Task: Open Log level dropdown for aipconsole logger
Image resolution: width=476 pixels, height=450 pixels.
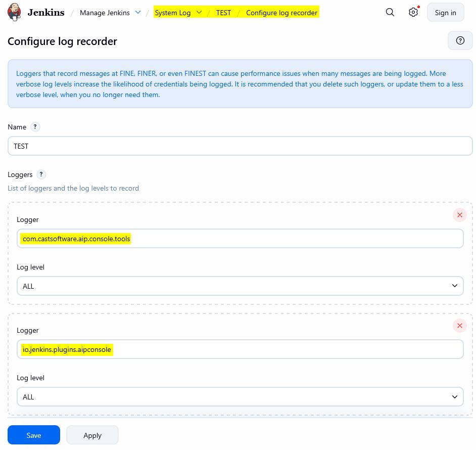Action: (x=240, y=397)
